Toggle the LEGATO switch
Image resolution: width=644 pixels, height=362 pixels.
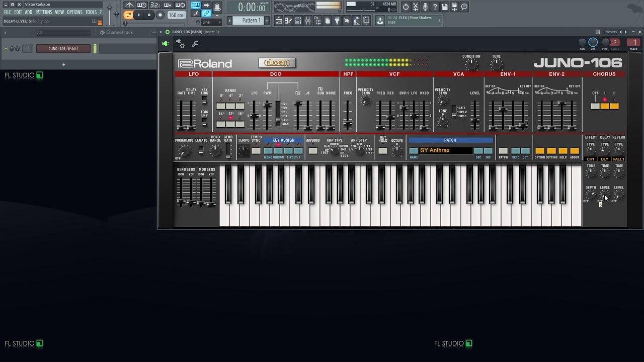[201, 150]
